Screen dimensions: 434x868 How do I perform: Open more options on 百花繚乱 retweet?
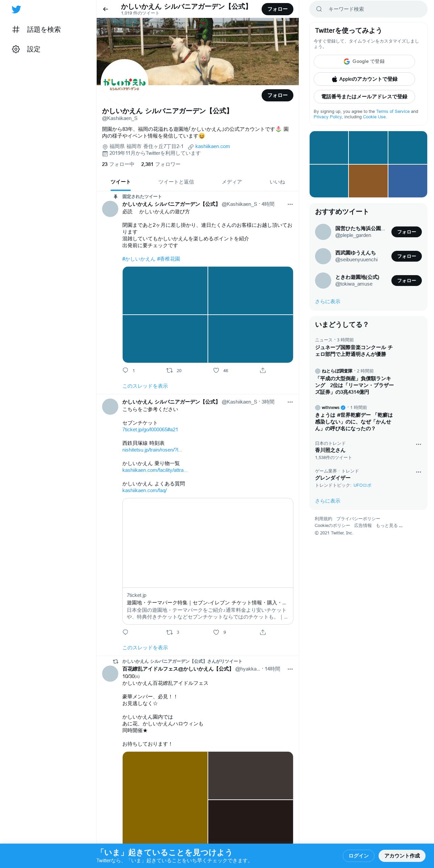(x=290, y=669)
